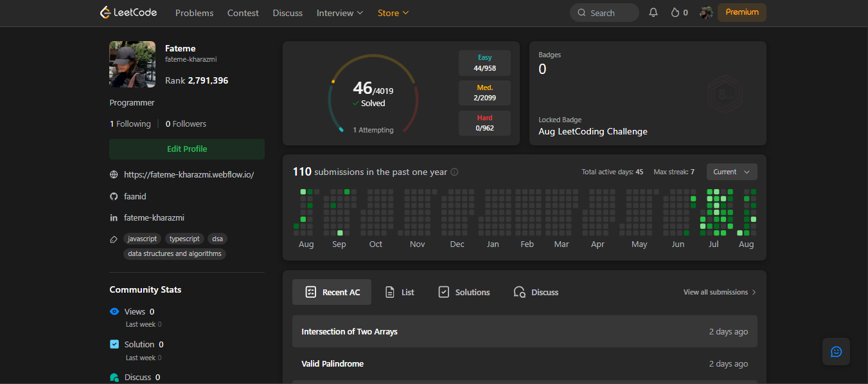Screen dimensions: 868x384
Task: Open the fateme-kharazmi LinkedIn link
Action: point(154,218)
